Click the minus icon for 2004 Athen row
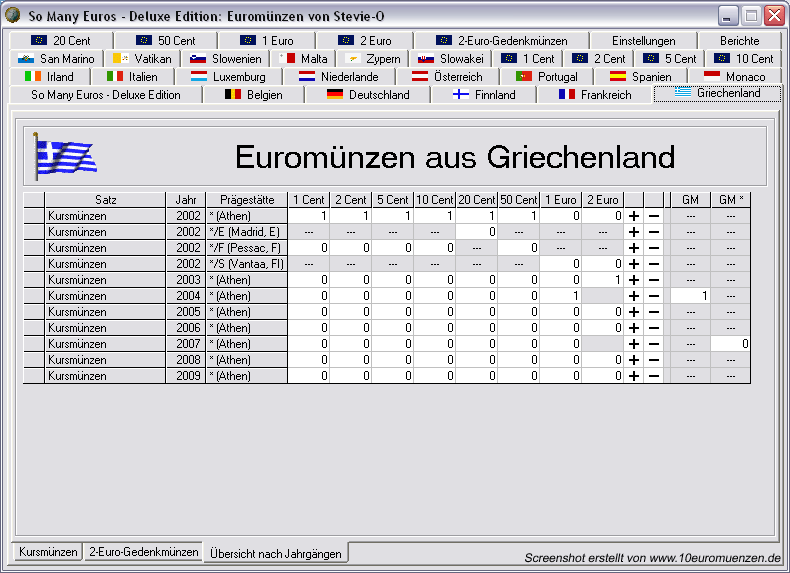The image size is (790, 573). tap(653, 296)
